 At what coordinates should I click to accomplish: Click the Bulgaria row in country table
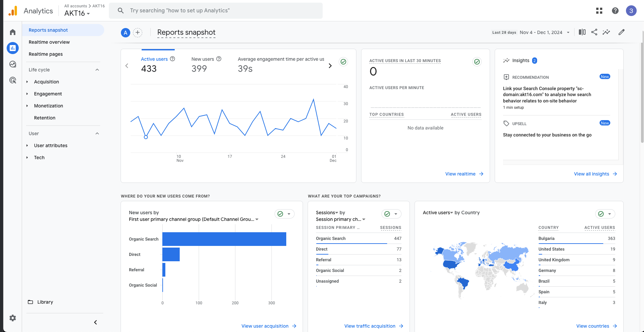[x=577, y=239]
